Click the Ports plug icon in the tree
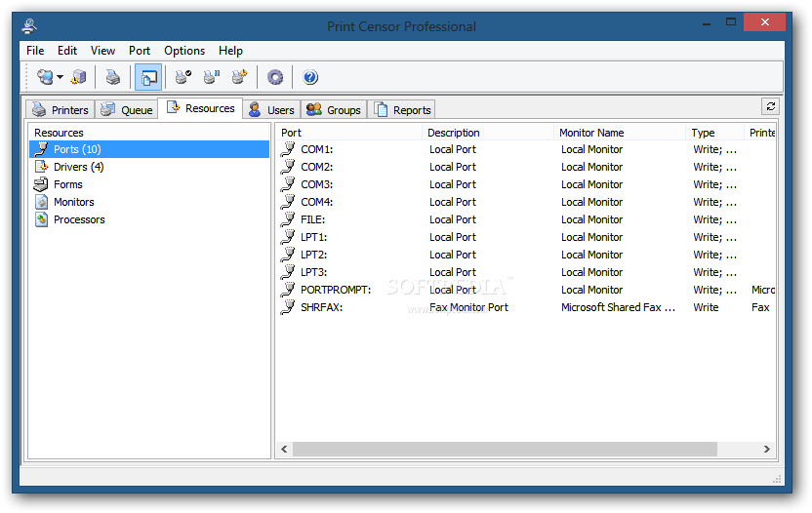Screen dimensions: 812x513 (x=40, y=149)
